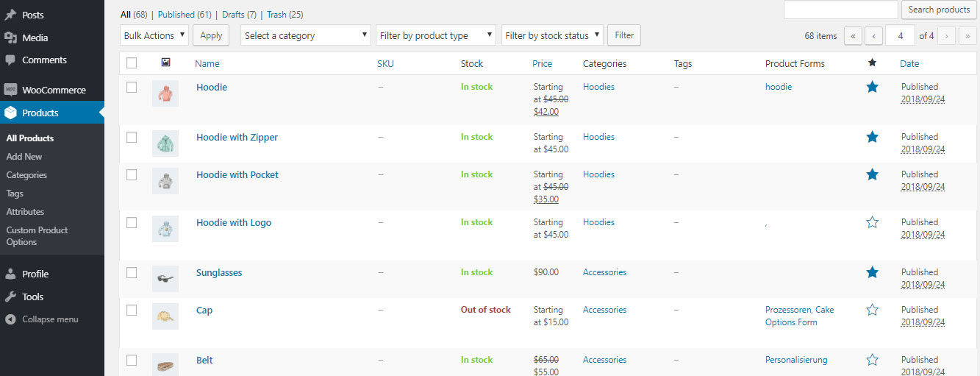This screenshot has height=376, width=980.
Task: Select the Hoodie row checkbox
Action: (132, 87)
